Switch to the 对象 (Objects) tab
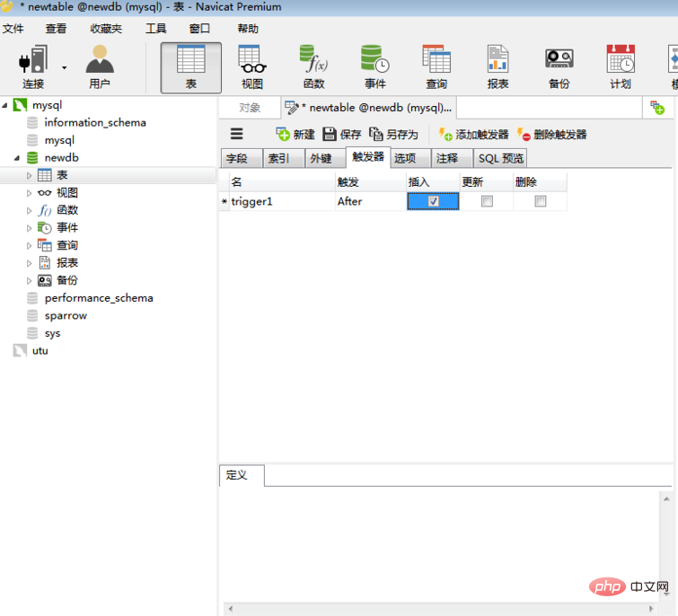Viewport: 678px width, 616px height. (250, 108)
